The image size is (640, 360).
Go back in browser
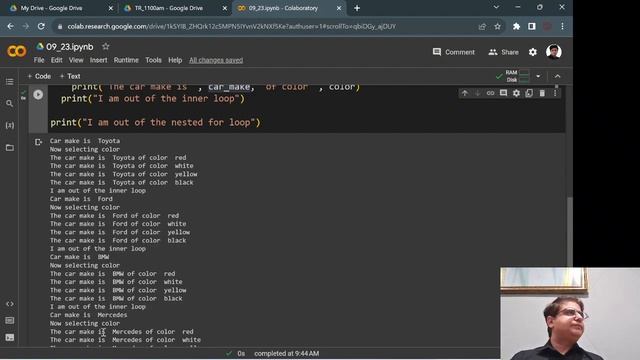pos(11,27)
